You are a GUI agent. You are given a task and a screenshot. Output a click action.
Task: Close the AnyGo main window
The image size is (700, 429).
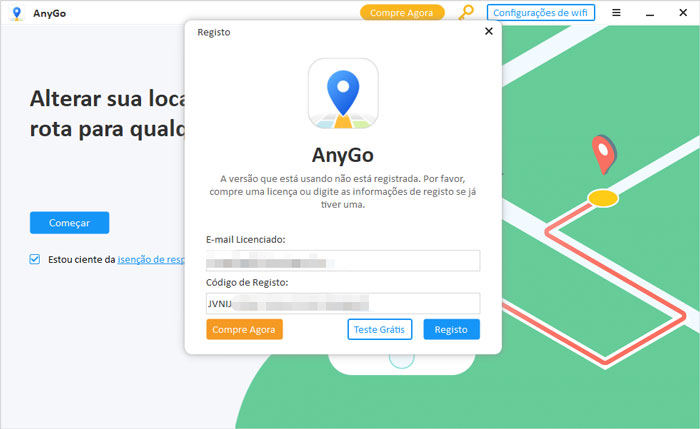[683, 12]
